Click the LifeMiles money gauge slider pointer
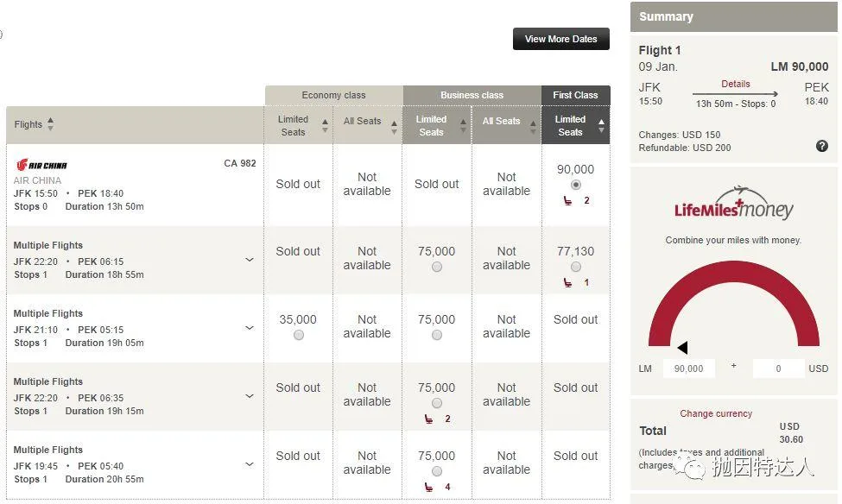 682,347
